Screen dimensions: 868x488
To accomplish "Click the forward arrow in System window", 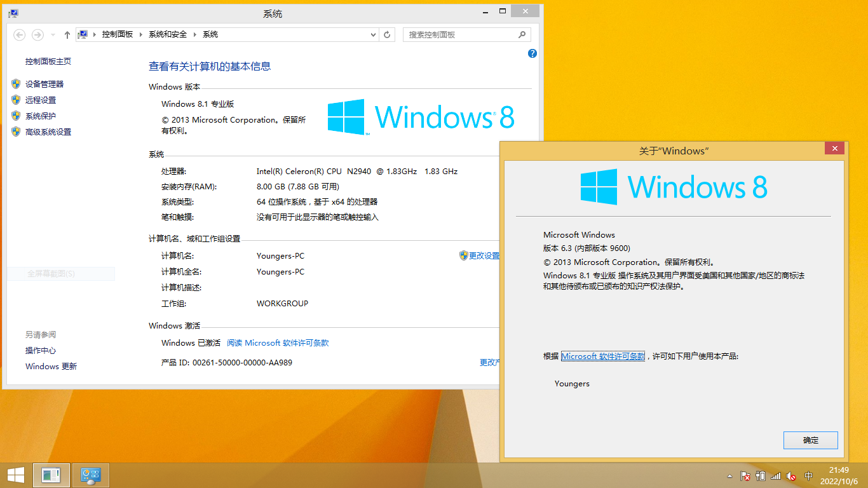I will (x=37, y=35).
